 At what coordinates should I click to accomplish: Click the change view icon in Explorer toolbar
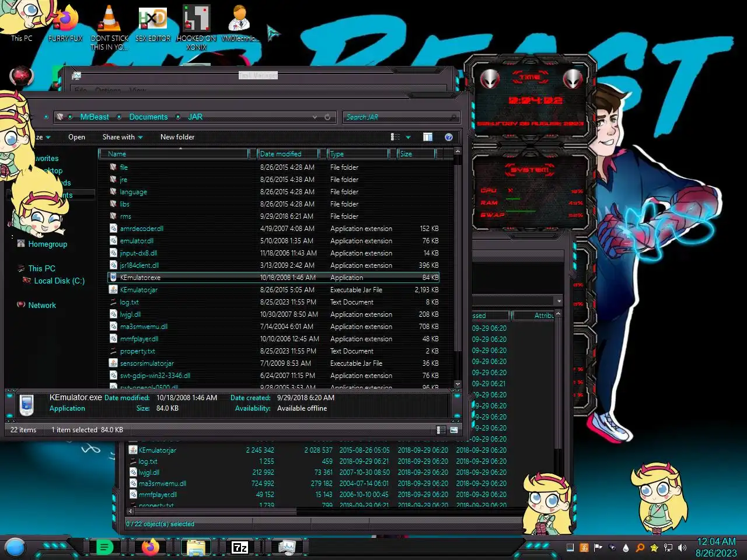pyautogui.click(x=395, y=137)
